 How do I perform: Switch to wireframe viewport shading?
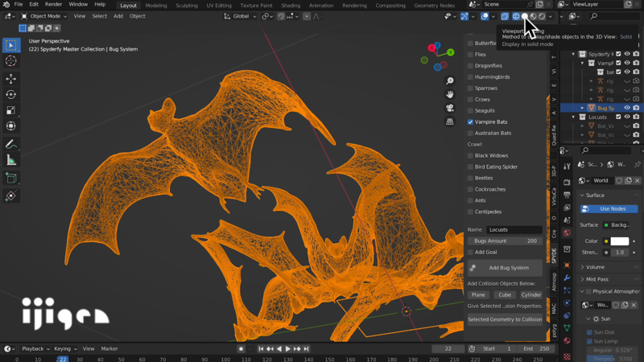[516, 16]
